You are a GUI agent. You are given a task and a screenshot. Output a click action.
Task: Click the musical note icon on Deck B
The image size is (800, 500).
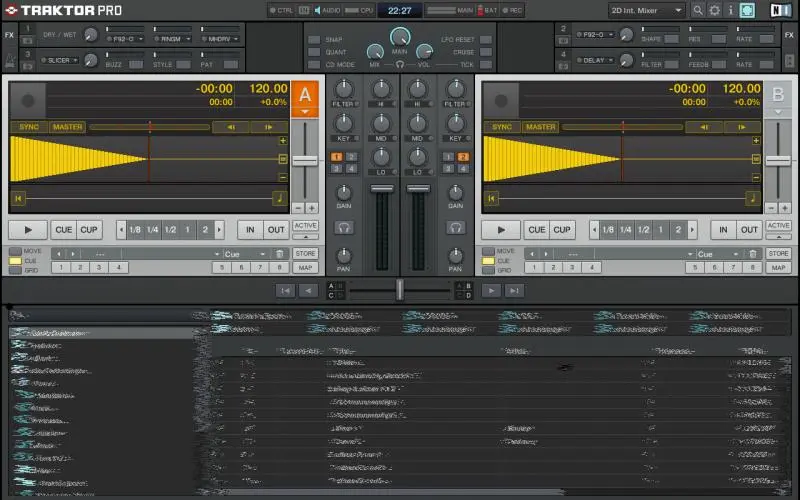(752, 198)
